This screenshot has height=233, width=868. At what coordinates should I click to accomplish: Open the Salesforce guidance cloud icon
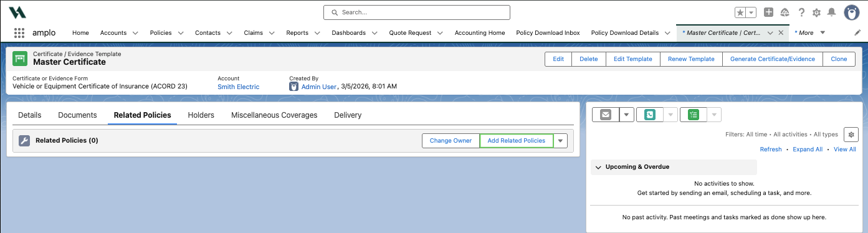pos(785,12)
